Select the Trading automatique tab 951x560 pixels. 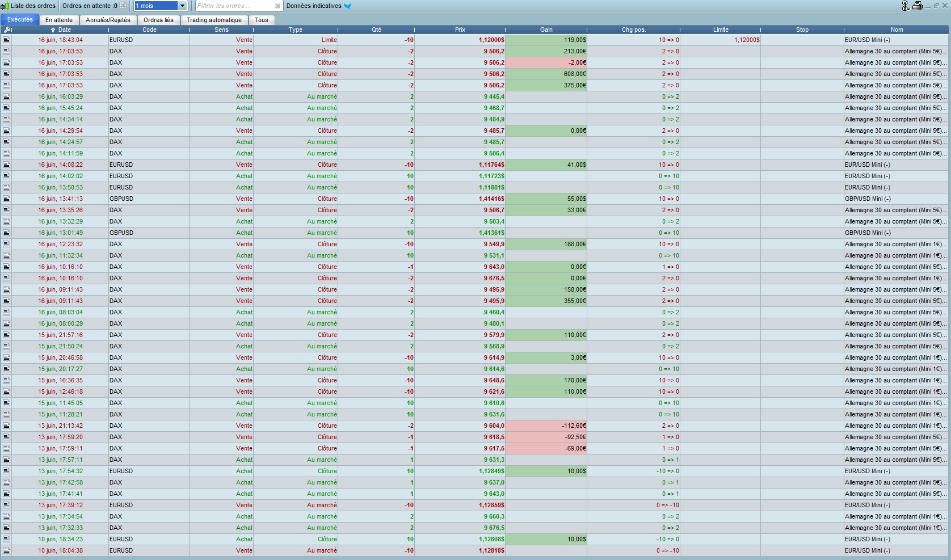pos(214,20)
